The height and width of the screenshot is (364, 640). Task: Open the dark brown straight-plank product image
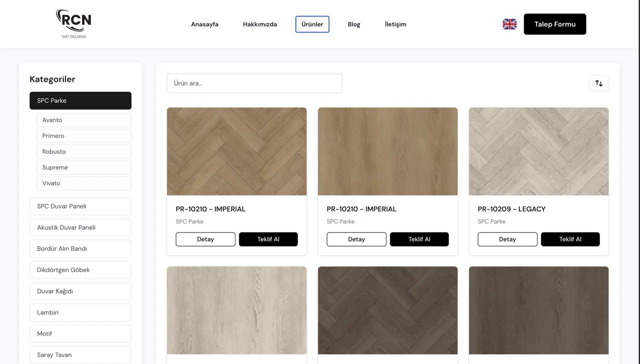[539, 310]
